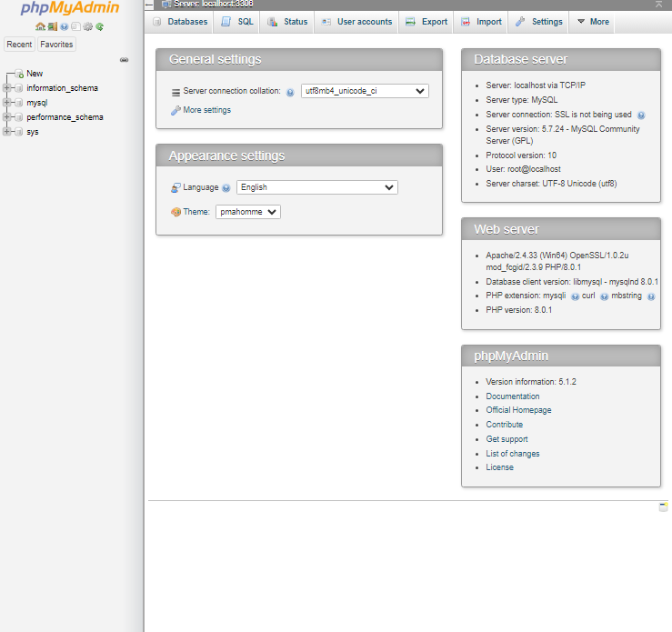Screen dimensions: 672x632
Task: Click the mysql database cylinder icon
Action: point(18,103)
